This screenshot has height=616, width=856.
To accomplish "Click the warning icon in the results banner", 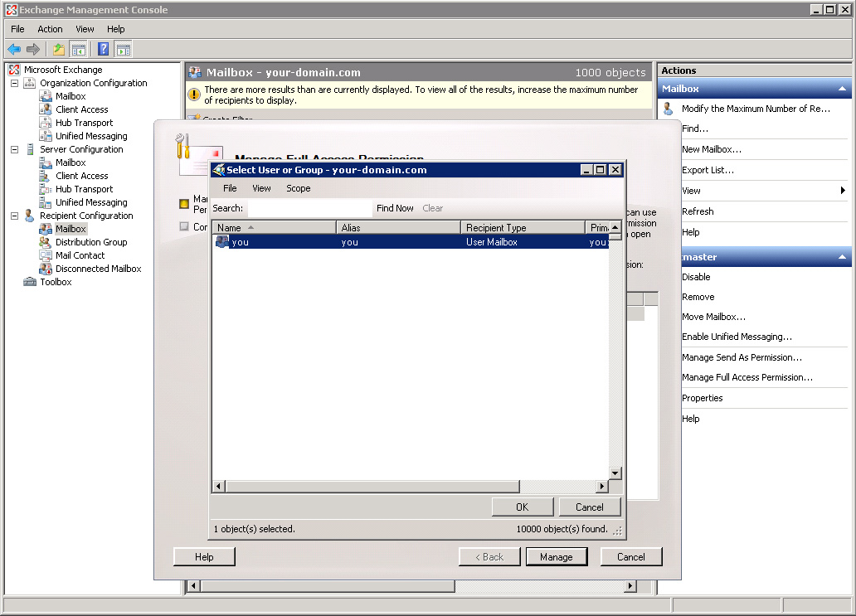I will coord(194,95).
